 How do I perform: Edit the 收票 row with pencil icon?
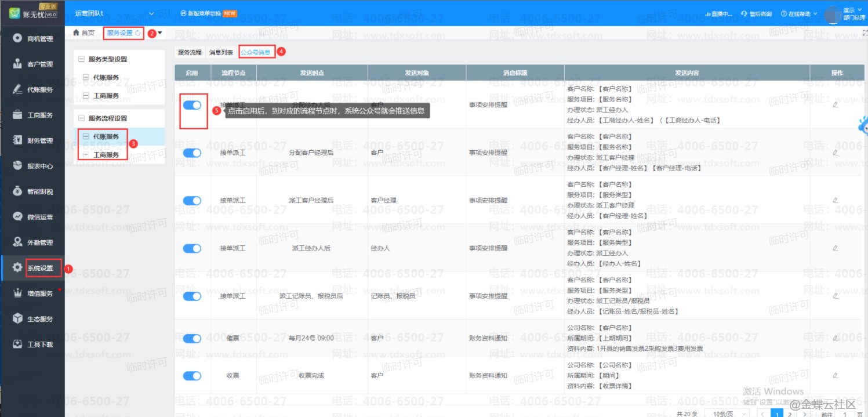pyautogui.click(x=835, y=376)
